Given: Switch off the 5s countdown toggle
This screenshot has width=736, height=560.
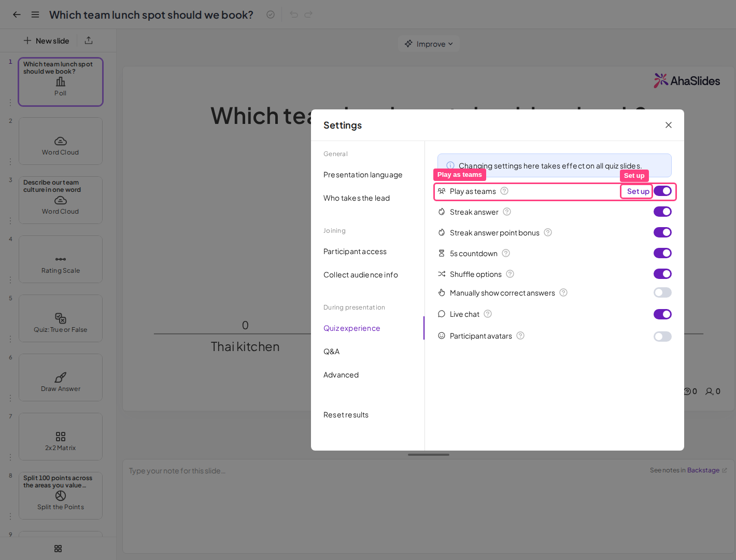Looking at the screenshot, I should 662,253.
